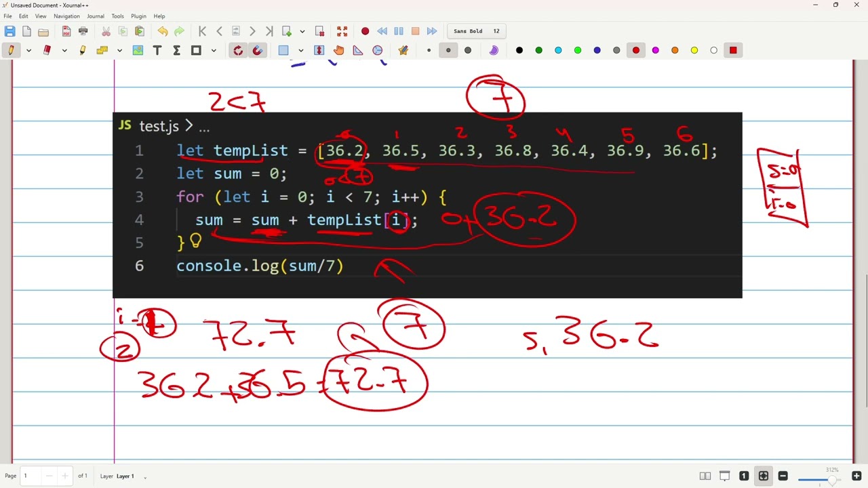Change font via Sans Bold 12 button

pyautogui.click(x=477, y=31)
